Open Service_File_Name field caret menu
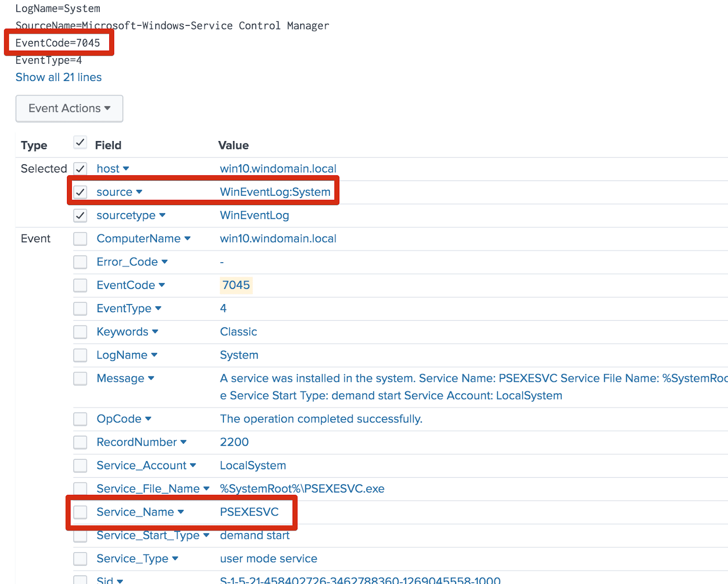This screenshot has height=584, width=728. click(206, 489)
